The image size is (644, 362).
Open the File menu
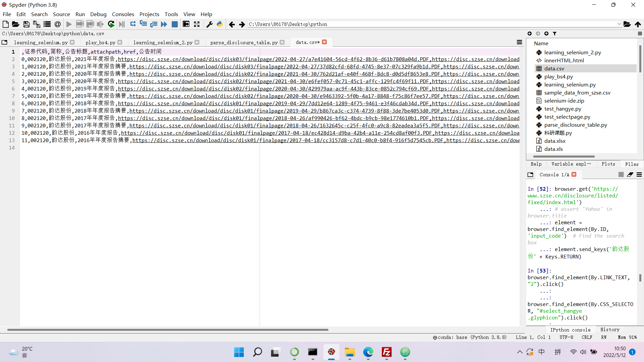click(x=7, y=14)
